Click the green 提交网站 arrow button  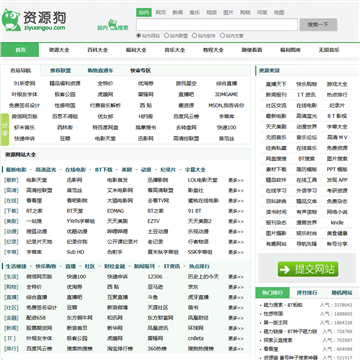(x=308, y=269)
